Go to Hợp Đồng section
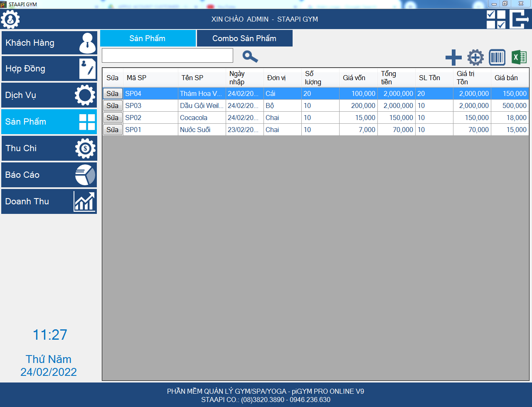 pyautogui.click(x=49, y=69)
